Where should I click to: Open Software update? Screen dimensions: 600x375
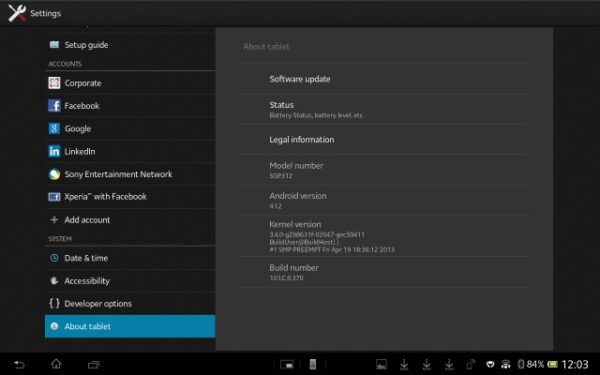click(384, 79)
